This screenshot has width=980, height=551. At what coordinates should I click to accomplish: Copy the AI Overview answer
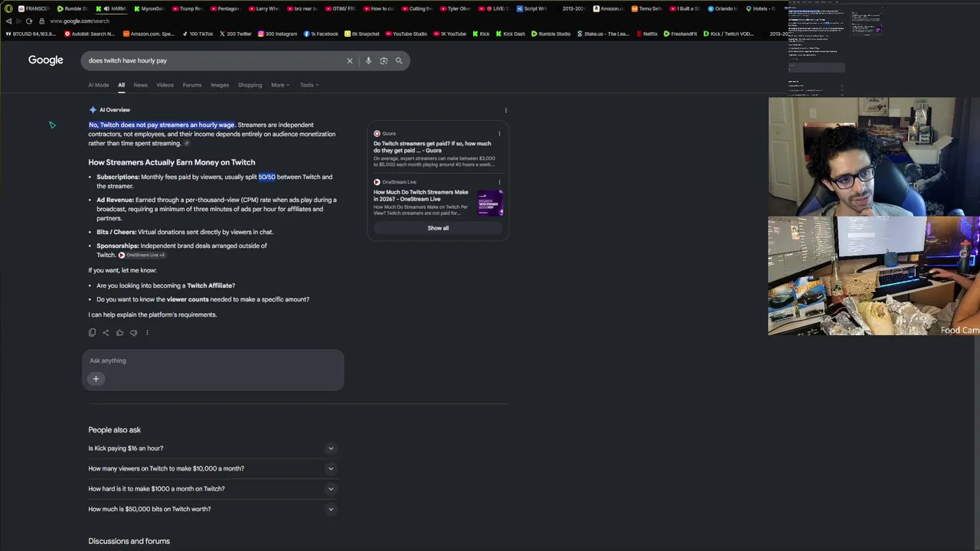coord(92,332)
